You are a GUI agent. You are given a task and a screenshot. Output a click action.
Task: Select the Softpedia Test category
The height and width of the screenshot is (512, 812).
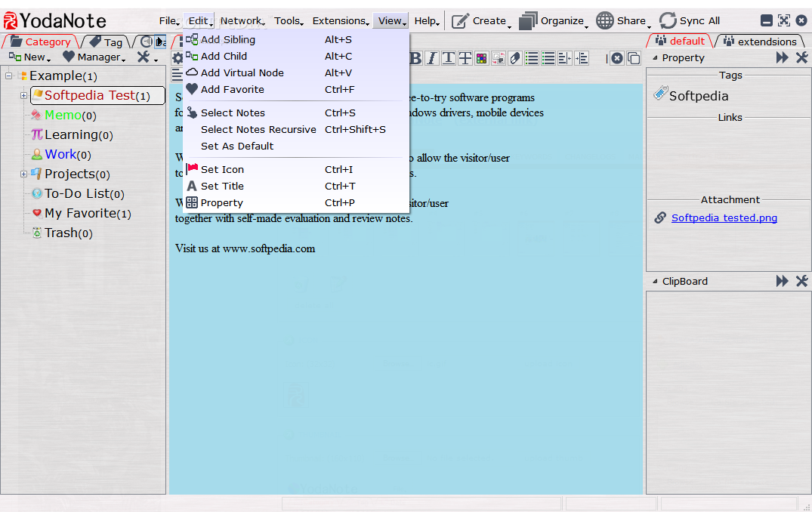(97, 95)
